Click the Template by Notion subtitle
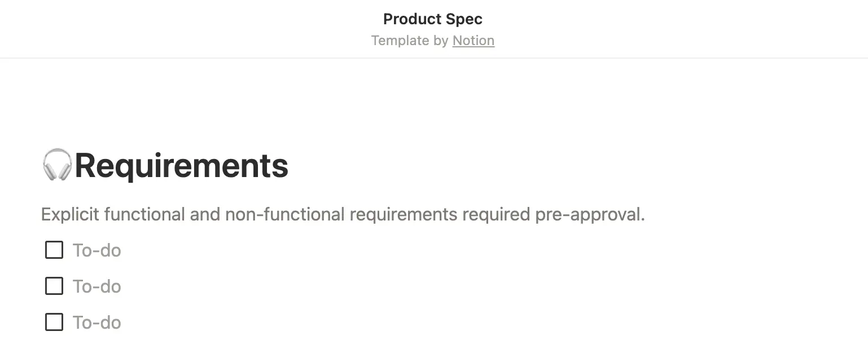Viewport: 868px width, 362px height. click(433, 40)
